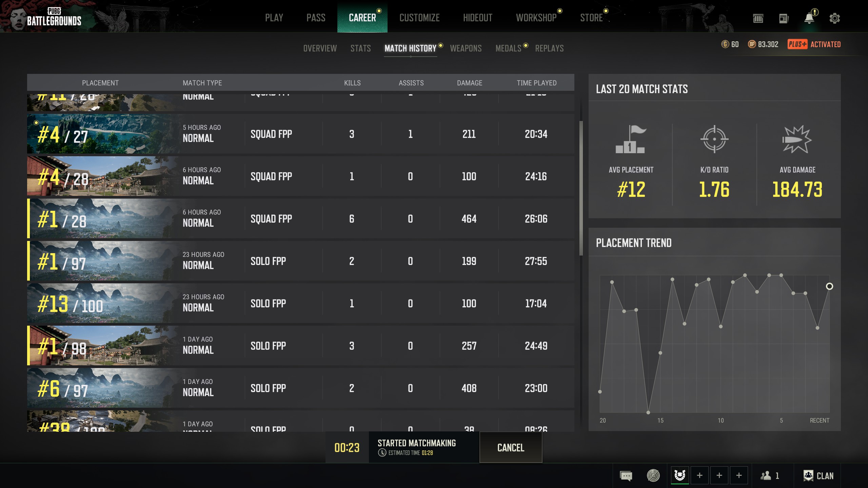Viewport: 868px width, 488px height.
Task: Click the match history scrollbar
Action: point(581,188)
